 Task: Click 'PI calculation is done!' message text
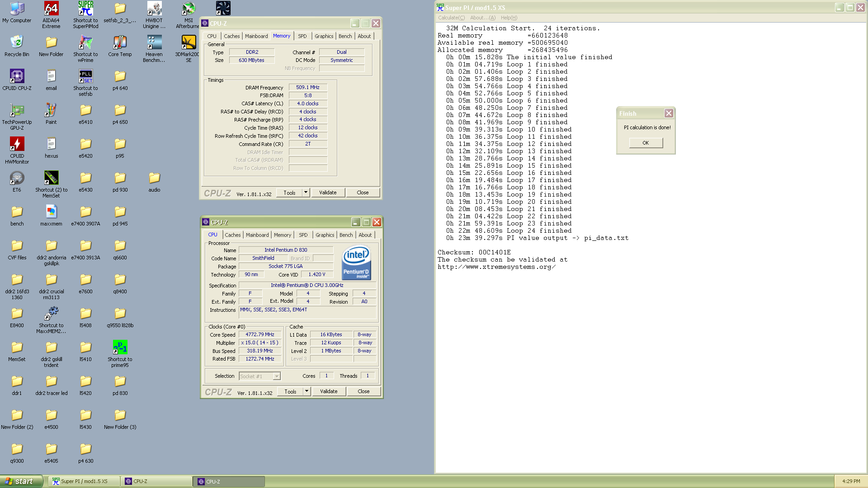tap(647, 127)
